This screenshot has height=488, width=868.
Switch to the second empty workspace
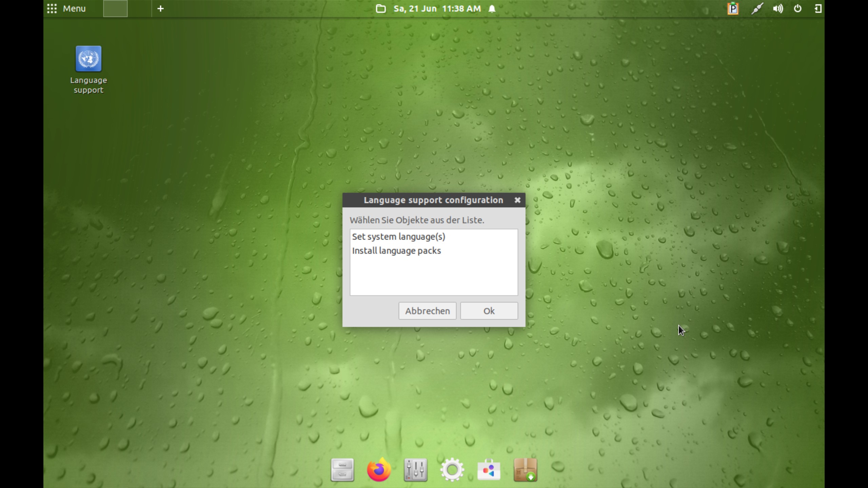[139, 8]
